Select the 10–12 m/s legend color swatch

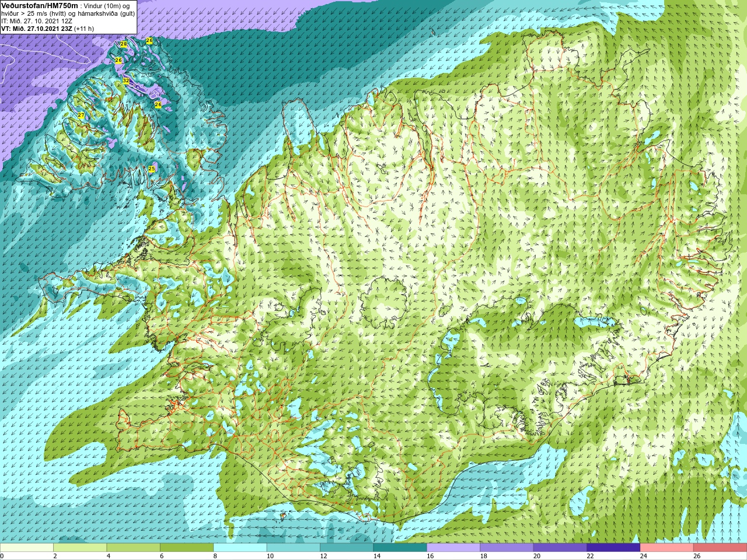294,548
